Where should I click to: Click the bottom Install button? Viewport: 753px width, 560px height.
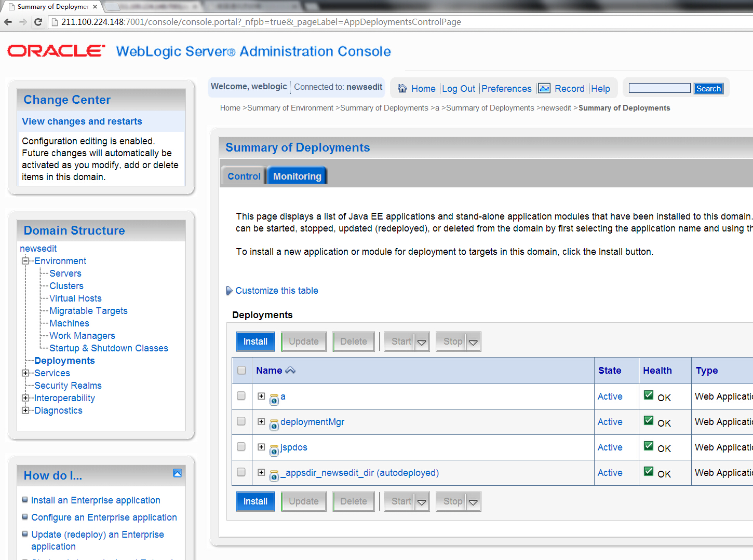point(256,501)
